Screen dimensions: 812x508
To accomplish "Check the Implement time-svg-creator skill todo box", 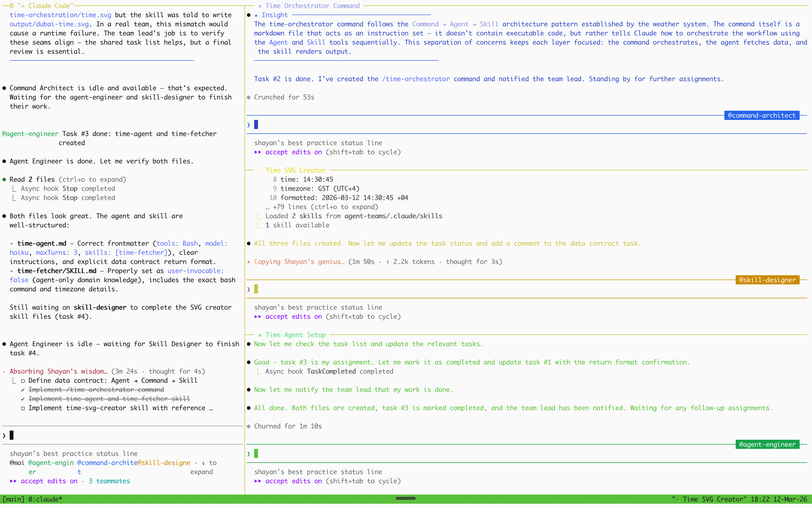I will [23, 408].
